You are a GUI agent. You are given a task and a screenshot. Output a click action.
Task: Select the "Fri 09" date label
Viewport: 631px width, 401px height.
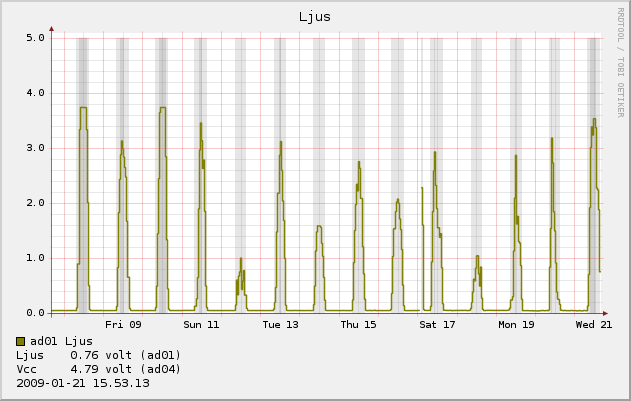point(123,325)
